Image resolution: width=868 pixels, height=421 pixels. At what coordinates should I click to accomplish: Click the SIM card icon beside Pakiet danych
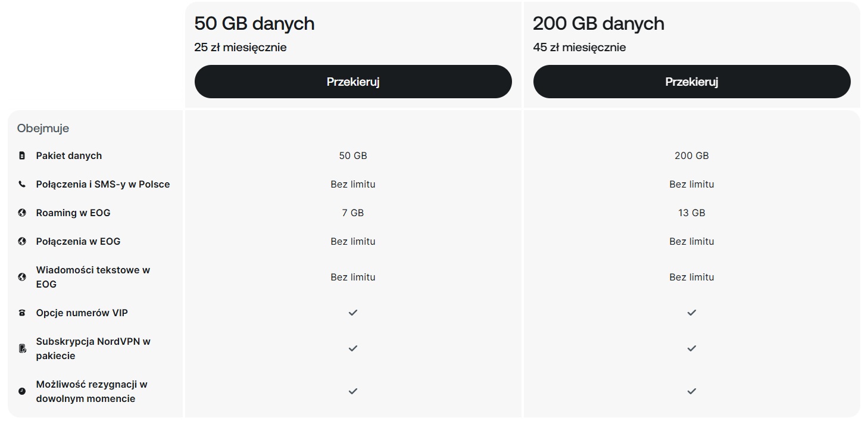22,156
